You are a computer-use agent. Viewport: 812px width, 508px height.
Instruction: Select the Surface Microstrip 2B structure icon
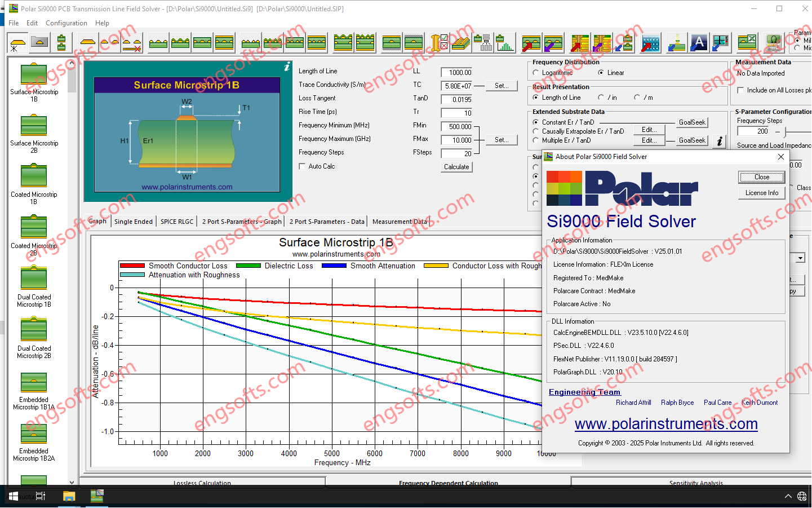(34, 125)
